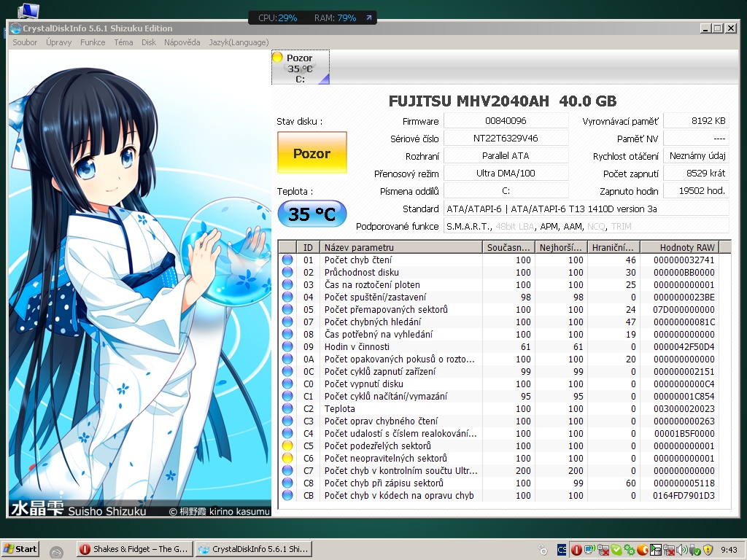Click the expand arrow in the CPU/RAM widget

pyautogui.click(x=368, y=18)
